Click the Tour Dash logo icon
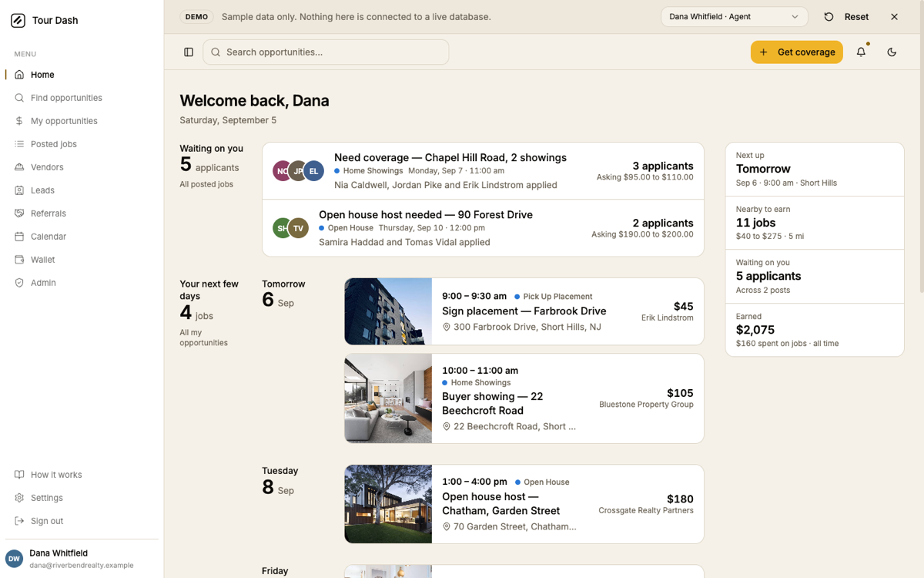Viewport: 924px width, 578px height. [18, 21]
